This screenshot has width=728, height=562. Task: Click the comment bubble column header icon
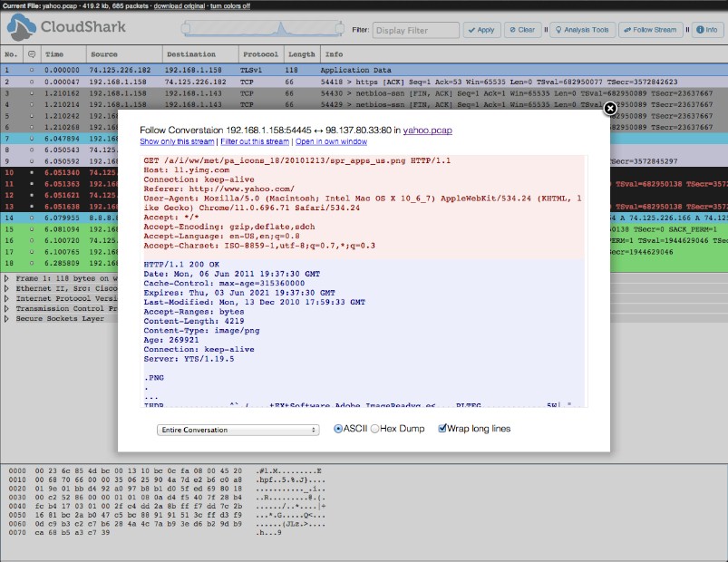[32, 54]
